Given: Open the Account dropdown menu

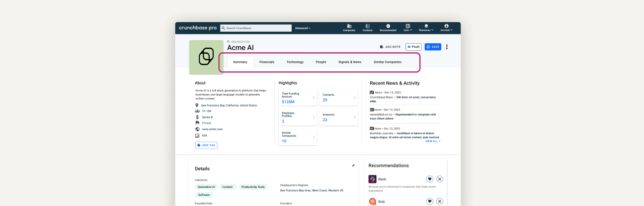Looking at the screenshot, I should click(446, 28).
